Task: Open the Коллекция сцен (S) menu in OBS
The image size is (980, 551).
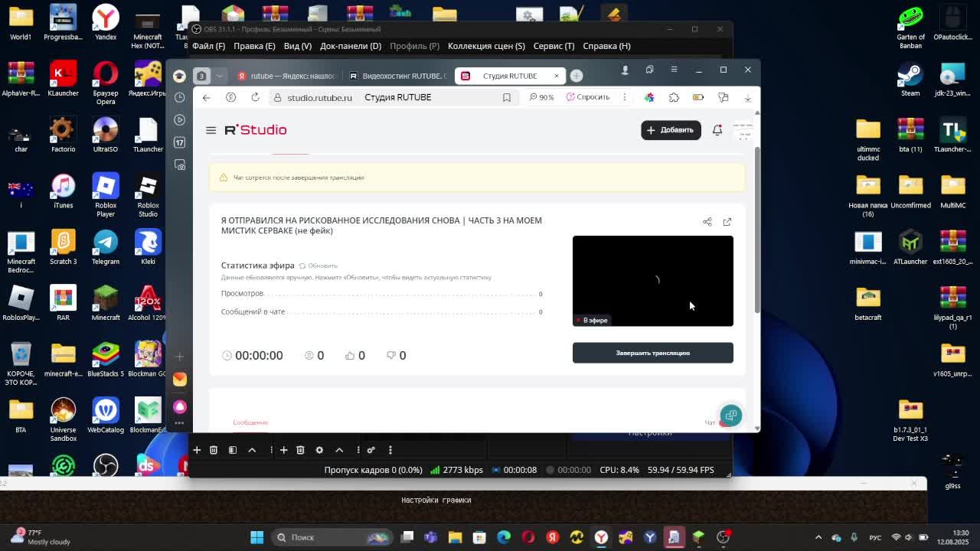Action: tap(486, 46)
